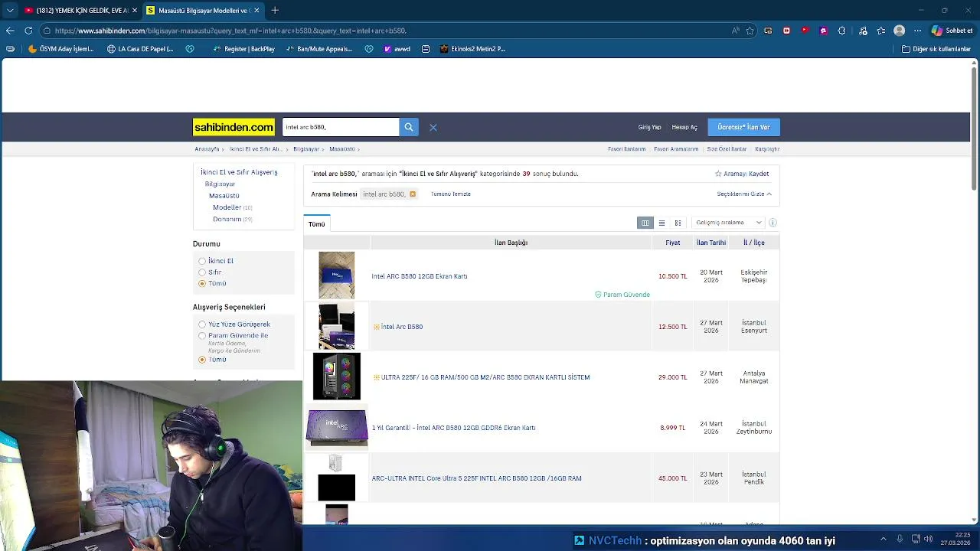Select the 'İkinci El' condition radio
The image size is (980, 551).
pyautogui.click(x=202, y=261)
